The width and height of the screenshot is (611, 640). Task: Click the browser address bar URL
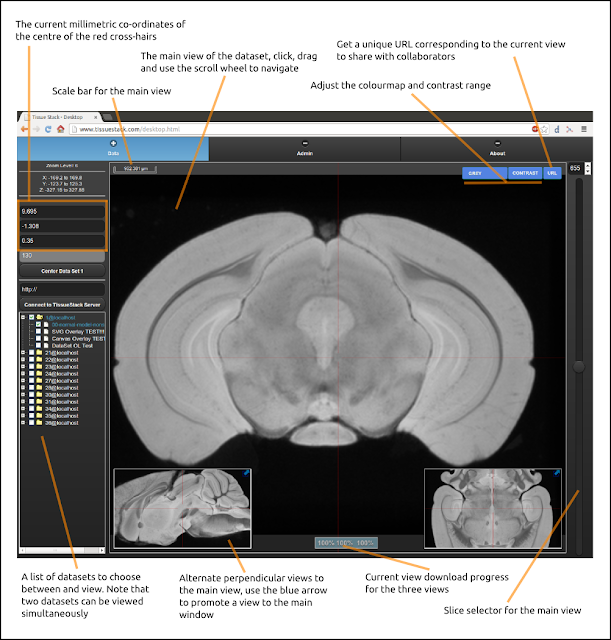point(129,129)
